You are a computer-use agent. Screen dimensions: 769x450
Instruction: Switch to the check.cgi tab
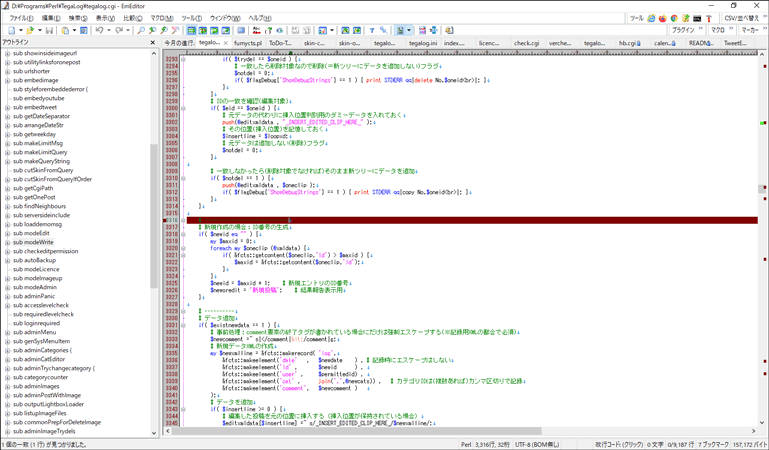[527, 43]
